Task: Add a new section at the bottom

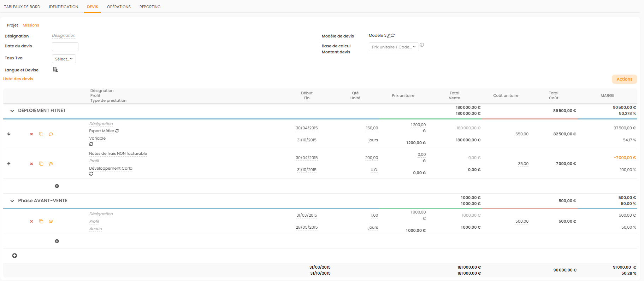Action: pos(14,256)
